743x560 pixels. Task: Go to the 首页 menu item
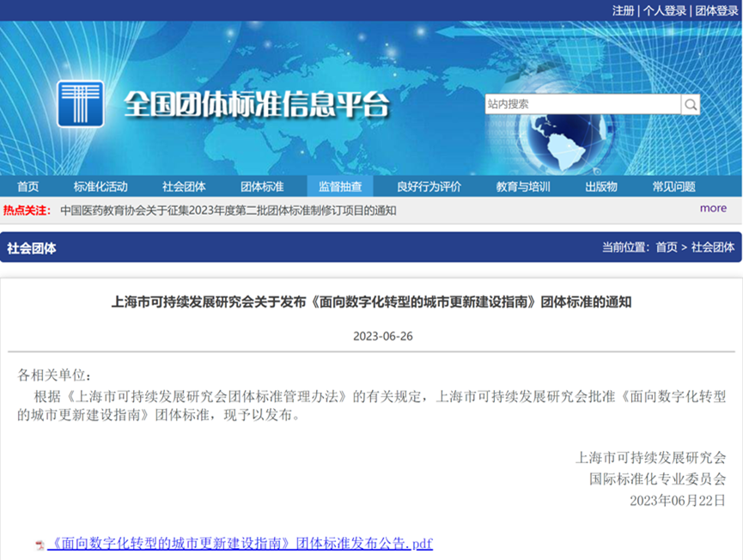coord(27,186)
